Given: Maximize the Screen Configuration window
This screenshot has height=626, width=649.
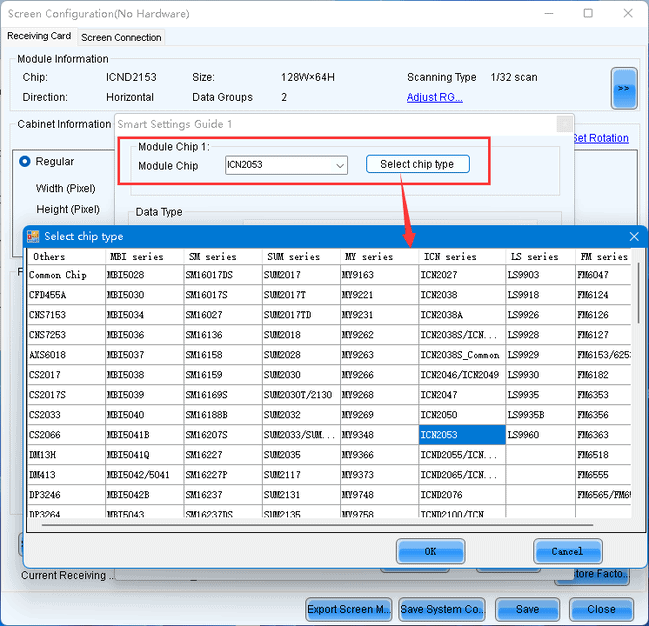Looking at the screenshot, I should point(588,13).
